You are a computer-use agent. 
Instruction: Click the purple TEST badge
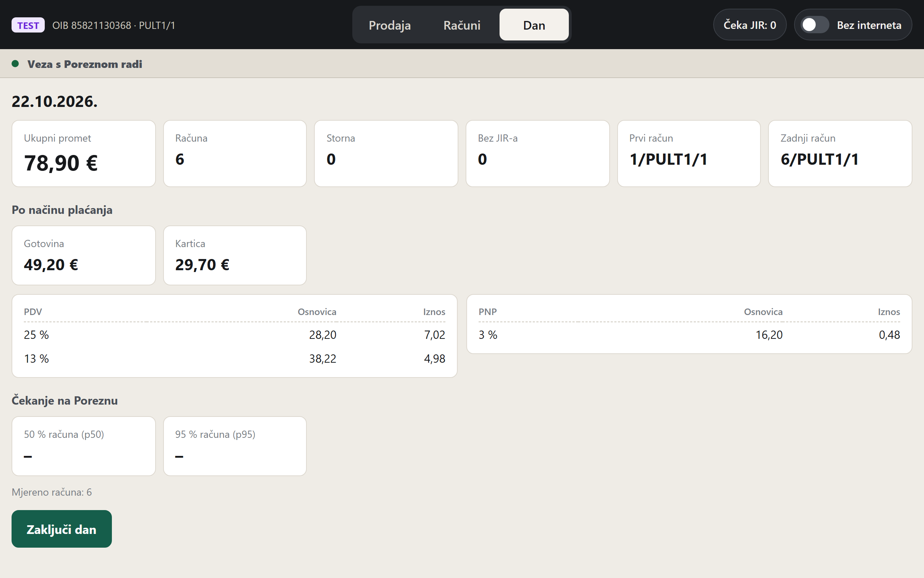(28, 25)
